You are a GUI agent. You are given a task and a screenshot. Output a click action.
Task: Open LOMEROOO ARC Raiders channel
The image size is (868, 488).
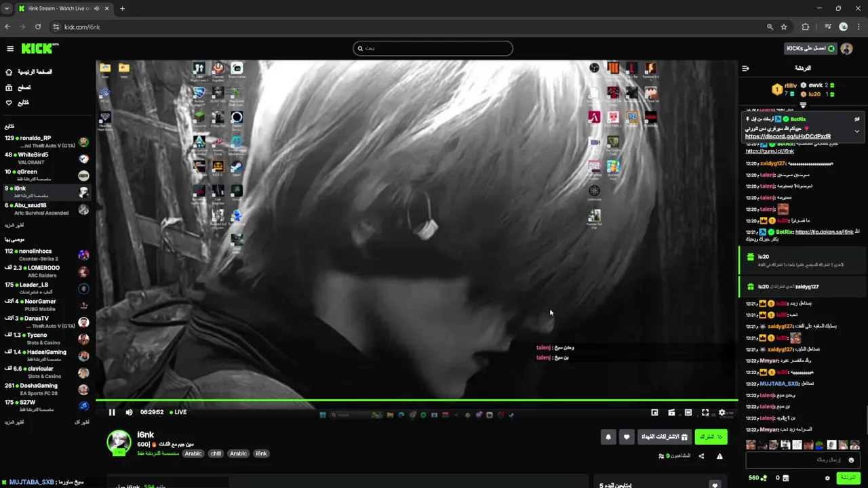point(46,271)
